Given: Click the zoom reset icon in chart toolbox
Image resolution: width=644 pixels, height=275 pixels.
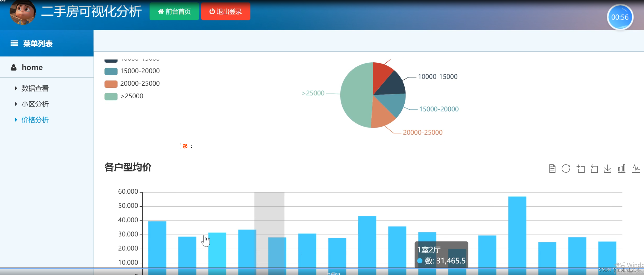Looking at the screenshot, I should click(594, 169).
